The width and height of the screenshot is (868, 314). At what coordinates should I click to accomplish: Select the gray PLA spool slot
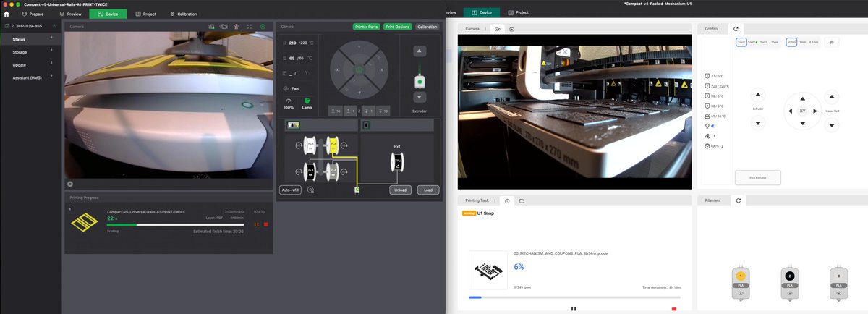point(333,171)
